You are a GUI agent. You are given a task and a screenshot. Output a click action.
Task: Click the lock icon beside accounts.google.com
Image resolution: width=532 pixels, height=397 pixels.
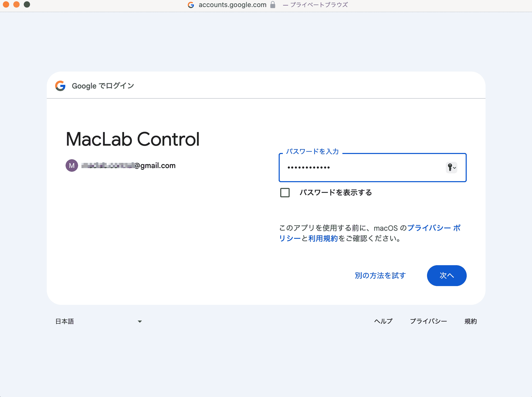[273, 5]
